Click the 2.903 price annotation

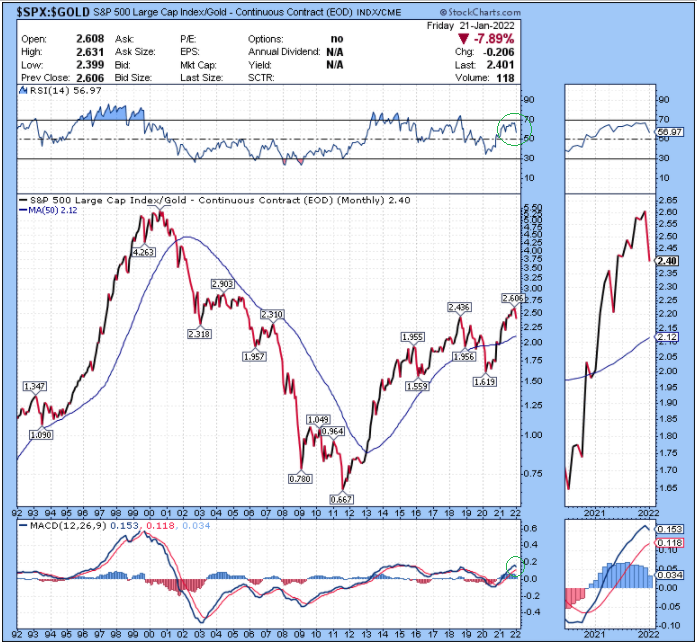click(x=222, y=284)
